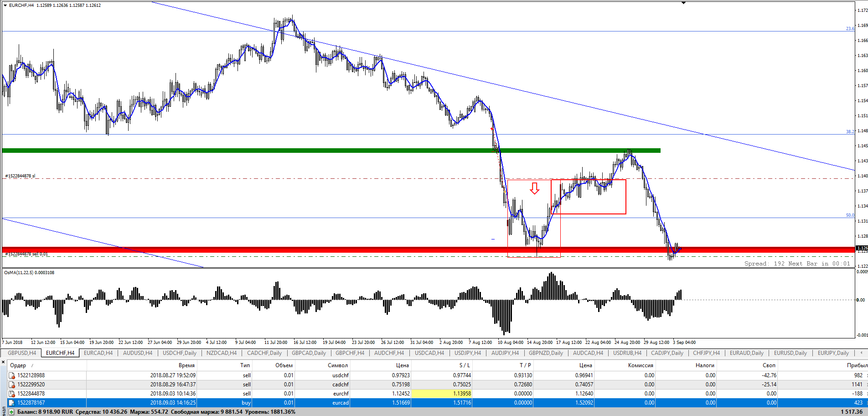
Task: Click the red down arrow on chart
Action: (x=535, y=188)
